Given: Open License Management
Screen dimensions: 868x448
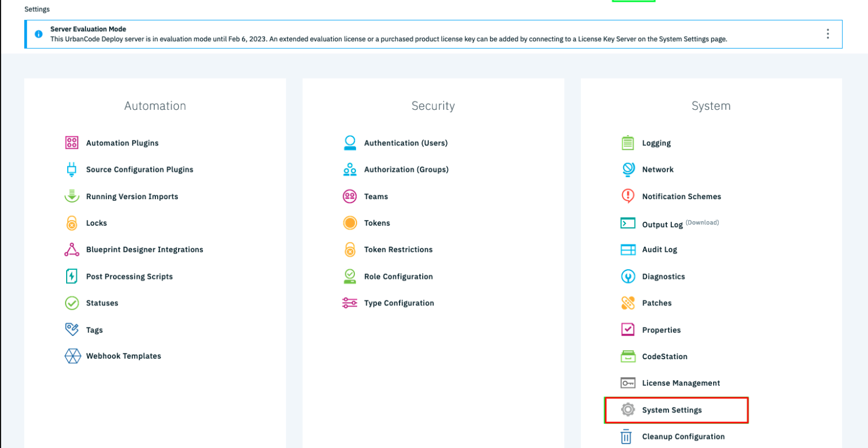Looking at the screenshot, I should 681,383.
